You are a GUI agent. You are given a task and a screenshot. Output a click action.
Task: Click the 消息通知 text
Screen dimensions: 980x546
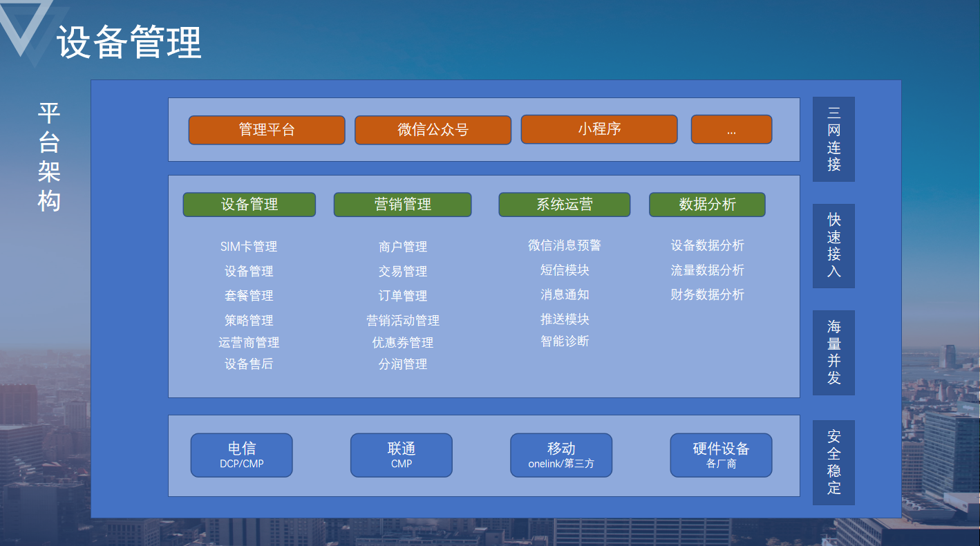click(x=565, y=294)
